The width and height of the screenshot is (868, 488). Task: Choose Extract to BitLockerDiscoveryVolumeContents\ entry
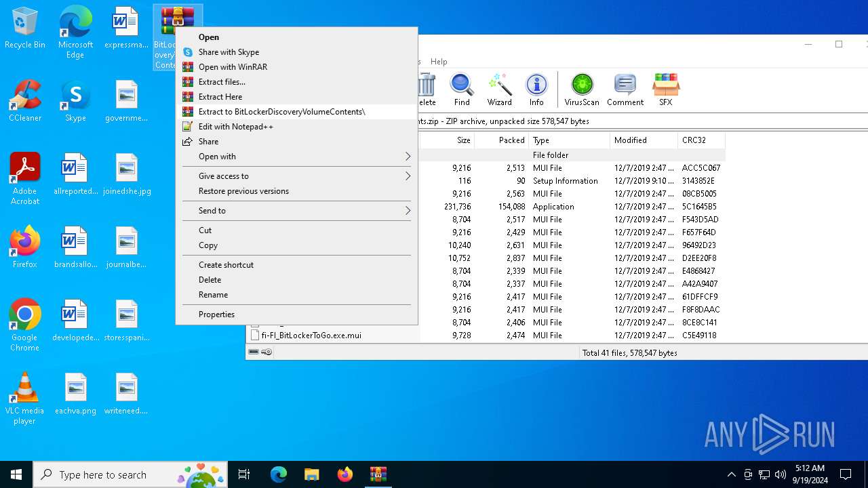[x=296, y=112]
